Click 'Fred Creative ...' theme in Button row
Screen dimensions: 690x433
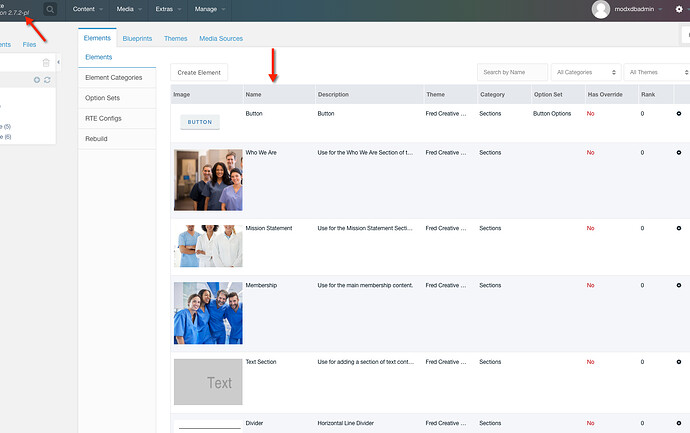pos(445,114)
